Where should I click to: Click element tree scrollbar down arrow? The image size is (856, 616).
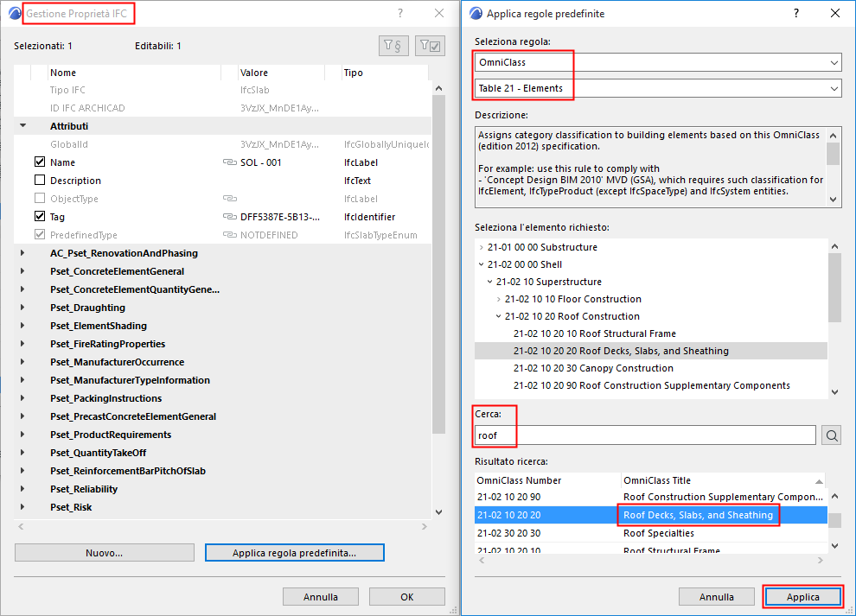pyautogui.click(x=834, y=391)
